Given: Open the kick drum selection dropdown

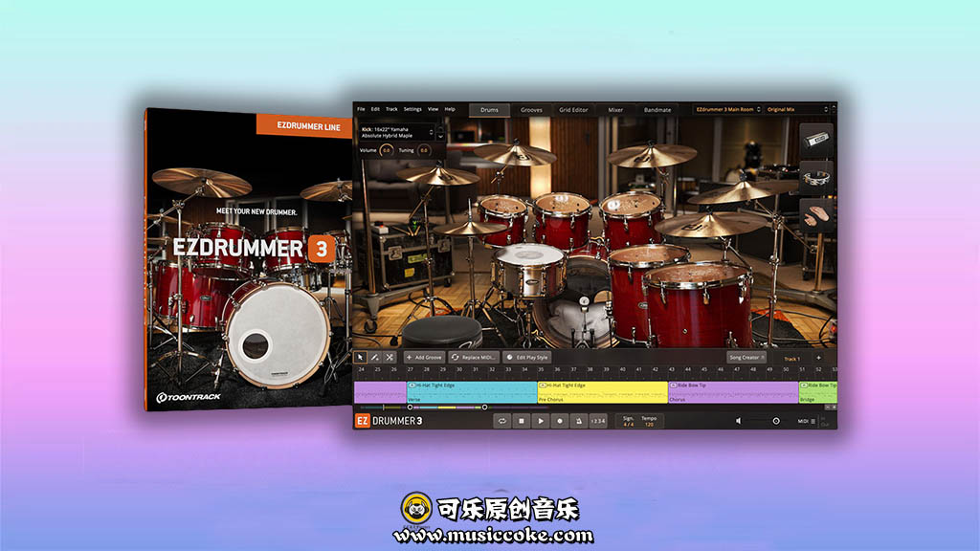Looking at the screenshot, I should point(395,132).
